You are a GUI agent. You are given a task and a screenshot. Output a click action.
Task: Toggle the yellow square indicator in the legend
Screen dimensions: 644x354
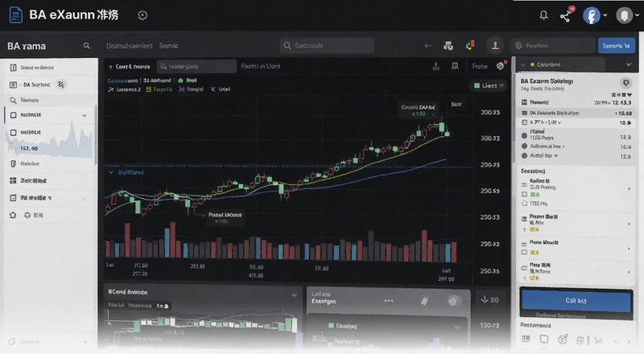coord(159,89)
